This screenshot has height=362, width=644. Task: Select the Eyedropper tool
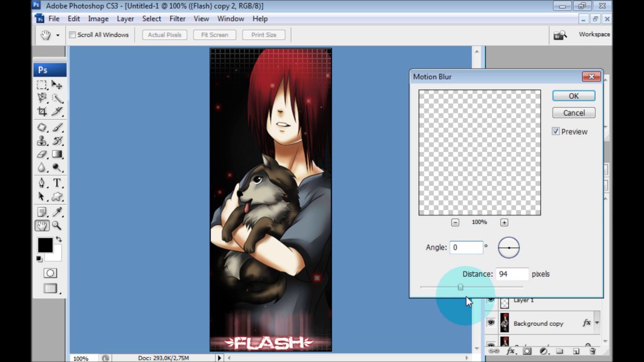coord(57,213)
